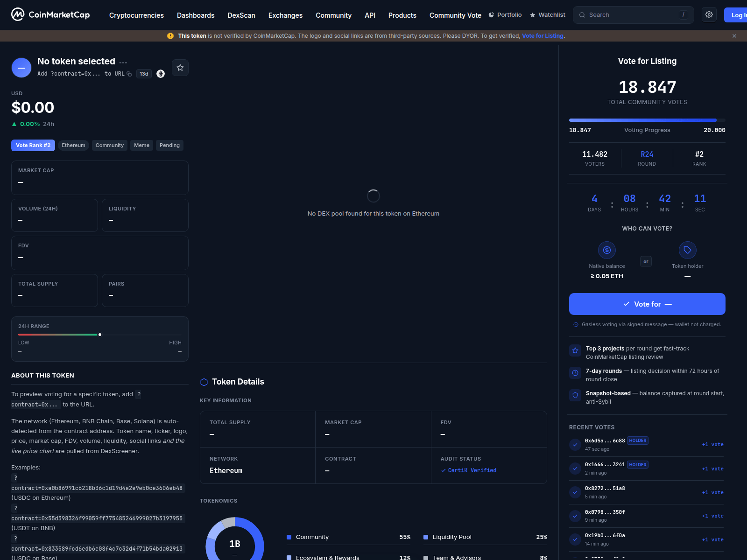The height and width of the screenshot is (560, 747).
Task: Select the Meme tag chip
Action: 141,145
